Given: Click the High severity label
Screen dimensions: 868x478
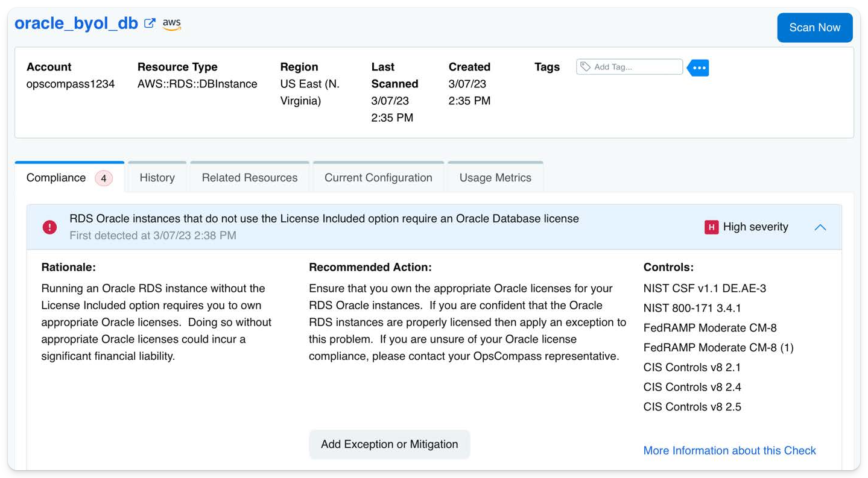Looking at the screenshot, I should [755, 227].
